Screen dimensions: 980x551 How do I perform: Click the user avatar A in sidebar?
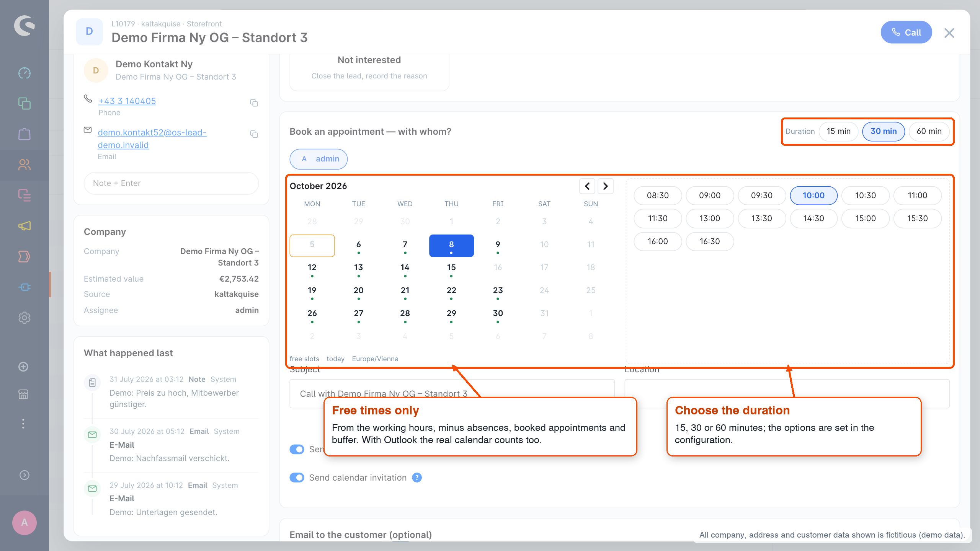(24, 522)
